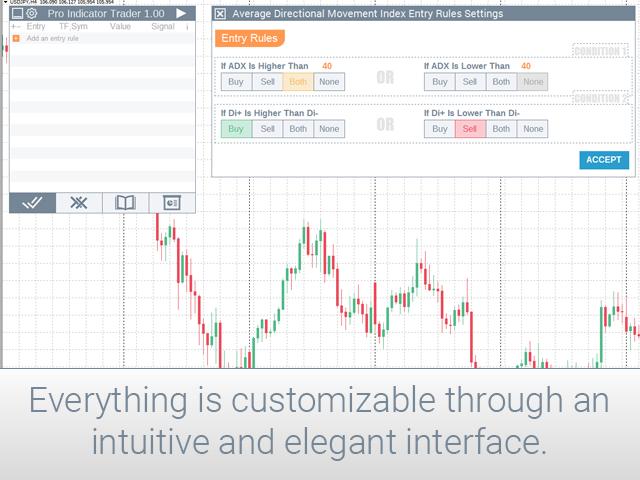Viewport: 640px width, 480px height.
Task: Click the +- icon in column header row
Action: tap(16, 27)
